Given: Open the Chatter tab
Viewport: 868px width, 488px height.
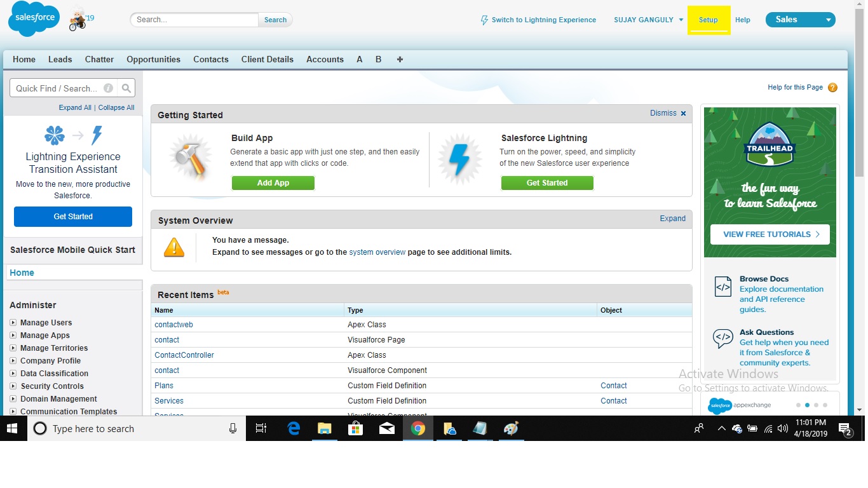Looking at the screenshot, I should coord(100,59).
